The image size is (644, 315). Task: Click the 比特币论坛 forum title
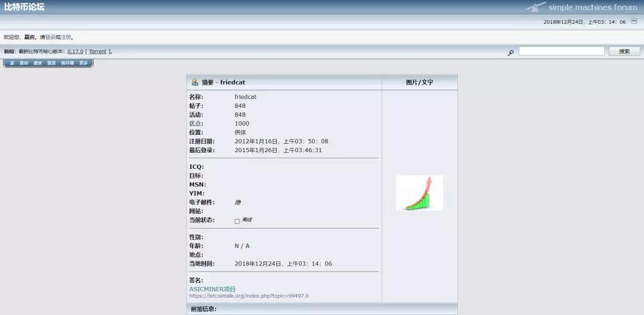(24, 7)
